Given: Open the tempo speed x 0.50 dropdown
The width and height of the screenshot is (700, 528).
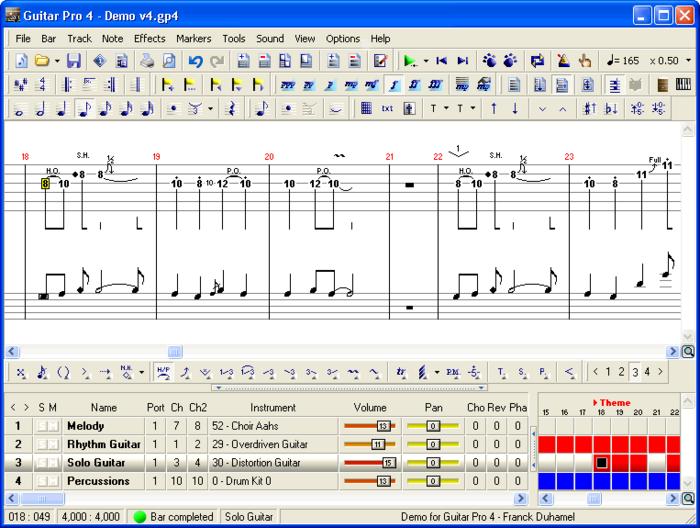Looking at the screenshot, I should pos(688,61).
